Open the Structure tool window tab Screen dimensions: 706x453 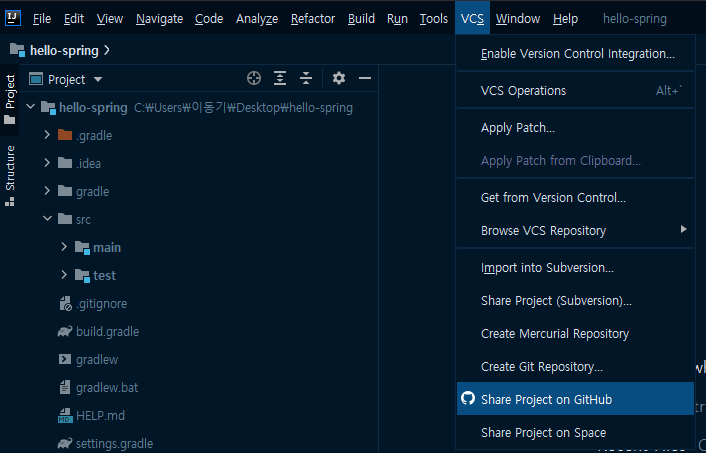[10, 176]
